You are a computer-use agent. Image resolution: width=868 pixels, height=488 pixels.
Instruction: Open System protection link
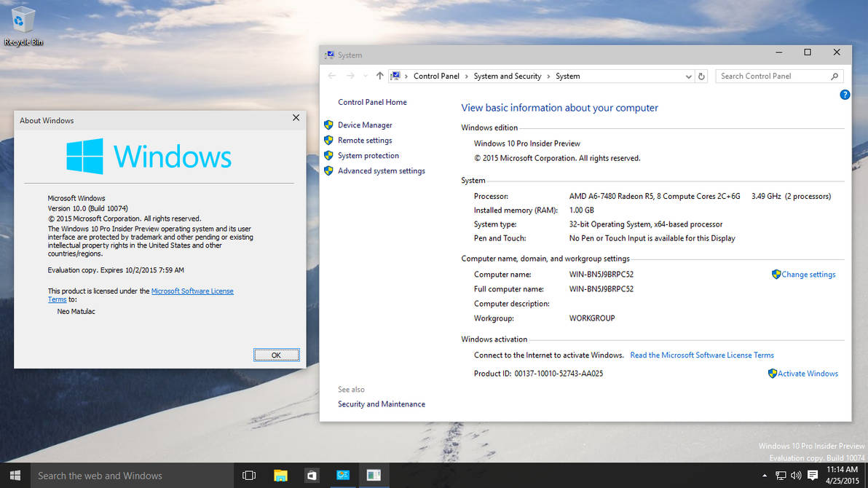pos(368,156)
